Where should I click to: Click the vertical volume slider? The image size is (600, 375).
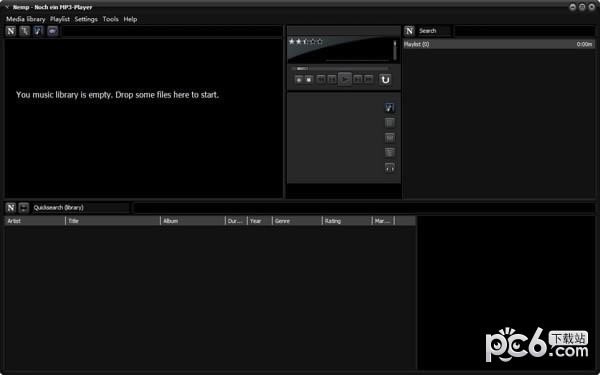(395, 50)
